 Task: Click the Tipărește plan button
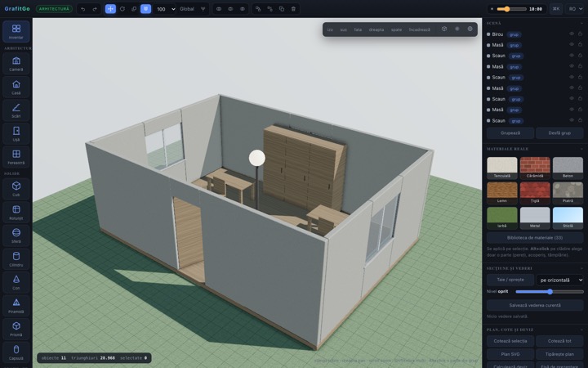pyautogui.click(x=560, y=354)
